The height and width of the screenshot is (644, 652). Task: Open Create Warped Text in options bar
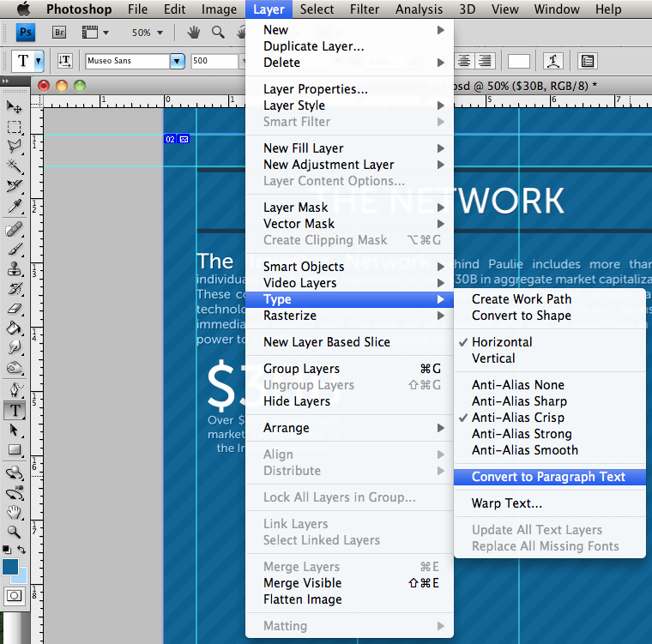553,61
